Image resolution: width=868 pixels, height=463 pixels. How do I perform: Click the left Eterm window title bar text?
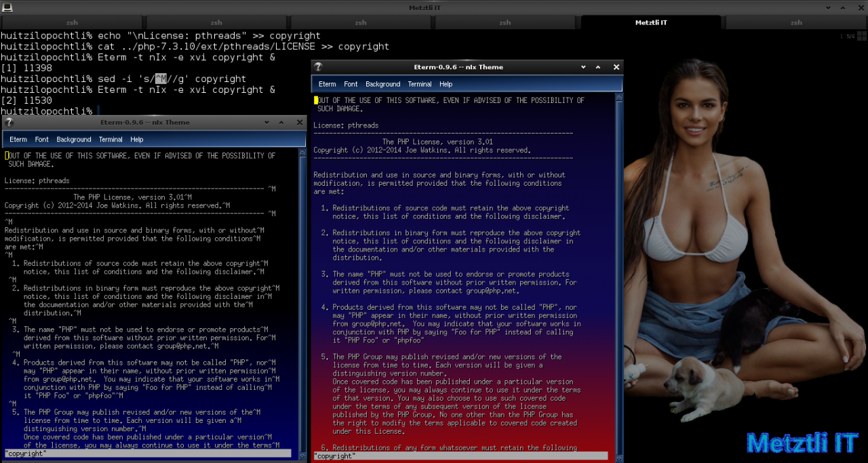click(x=144, y=123)
